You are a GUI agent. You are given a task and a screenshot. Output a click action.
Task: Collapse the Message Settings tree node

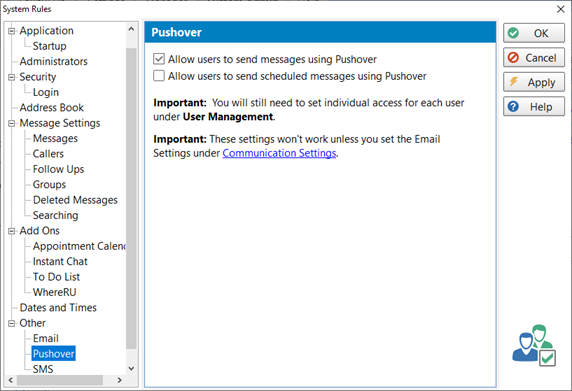pos(12,124)
